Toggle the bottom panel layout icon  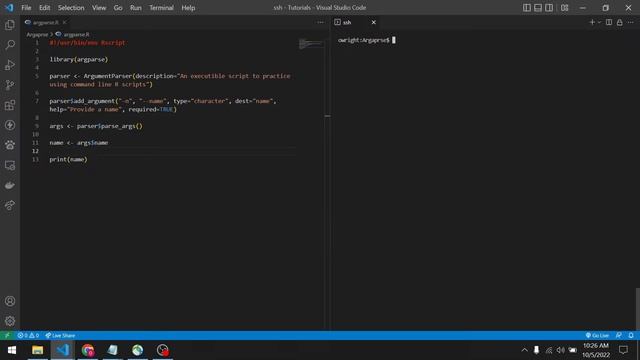tap(538, 8)
